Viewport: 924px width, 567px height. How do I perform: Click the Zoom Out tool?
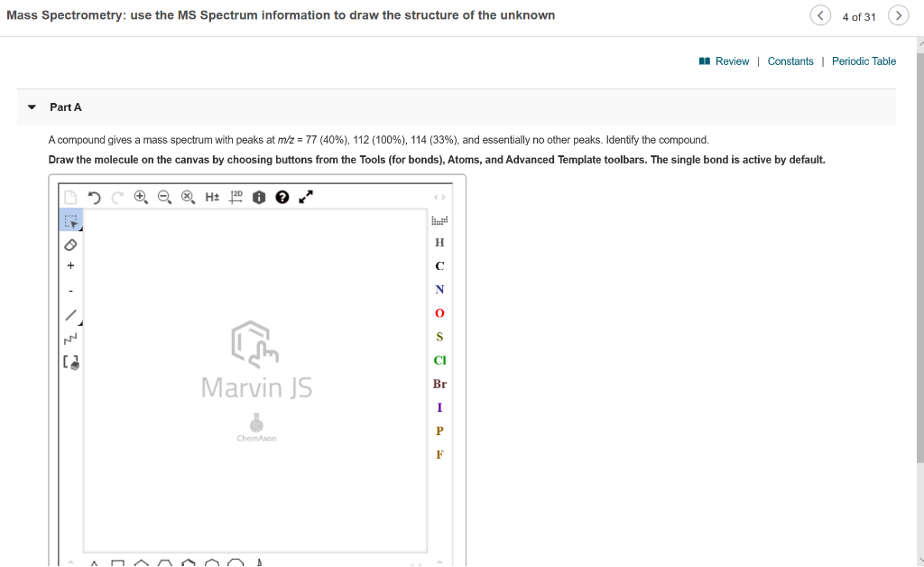click(163, 196)
